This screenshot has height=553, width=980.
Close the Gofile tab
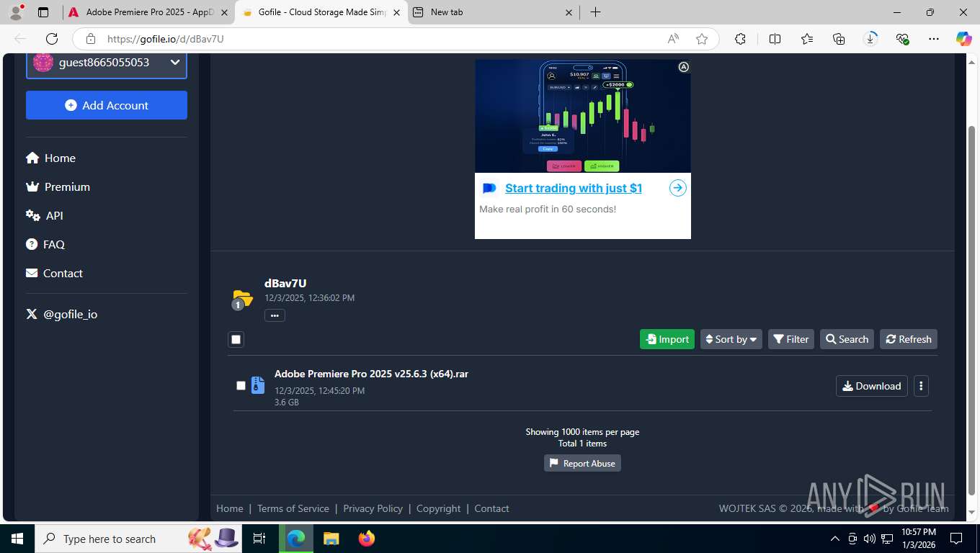click(x=396, y=12)
